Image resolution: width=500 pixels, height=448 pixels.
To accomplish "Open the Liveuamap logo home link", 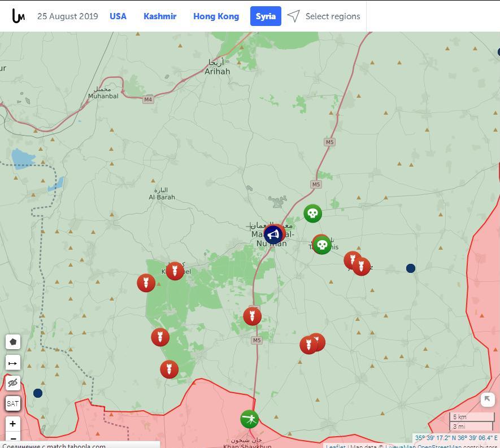I will 18,16.
